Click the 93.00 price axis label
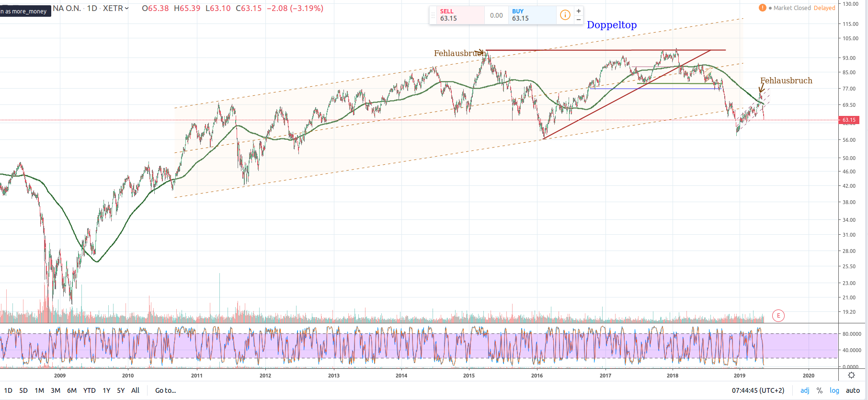This screenshot has height=400, width=868. pyautogui.click(x=849, y=58)
